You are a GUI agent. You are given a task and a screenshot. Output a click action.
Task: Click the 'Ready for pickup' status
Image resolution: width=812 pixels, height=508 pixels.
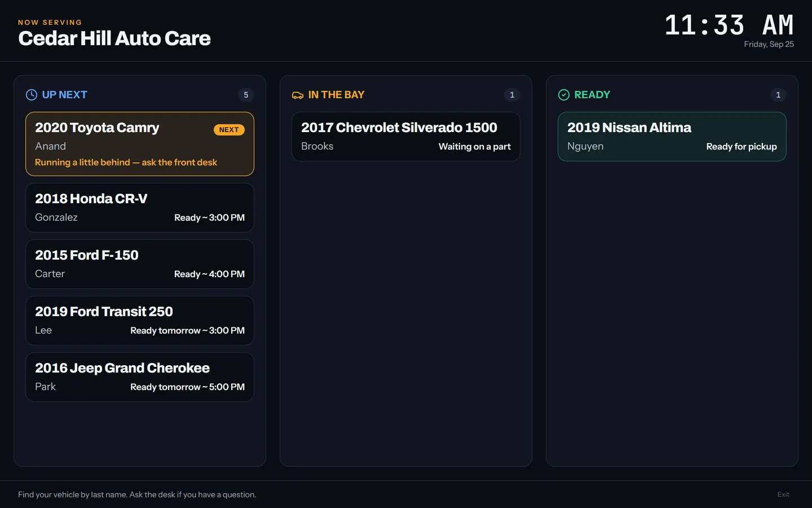(x=742, y=147)
